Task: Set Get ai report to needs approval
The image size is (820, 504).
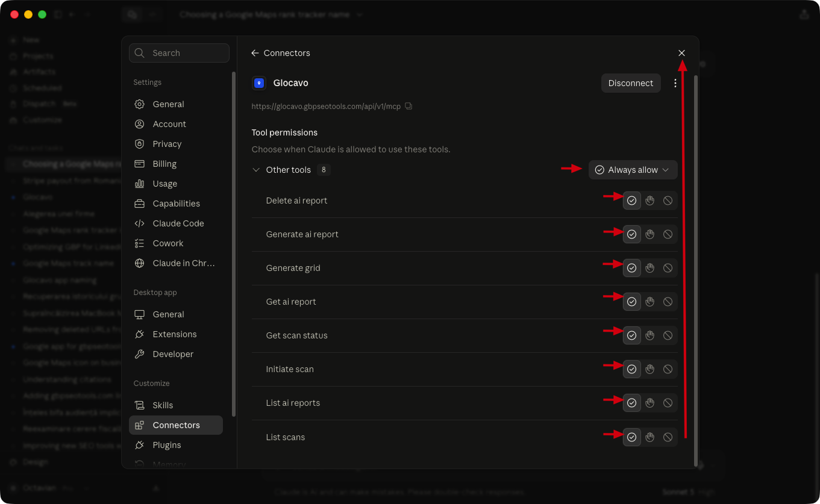Action: click(x=649, y=302)
